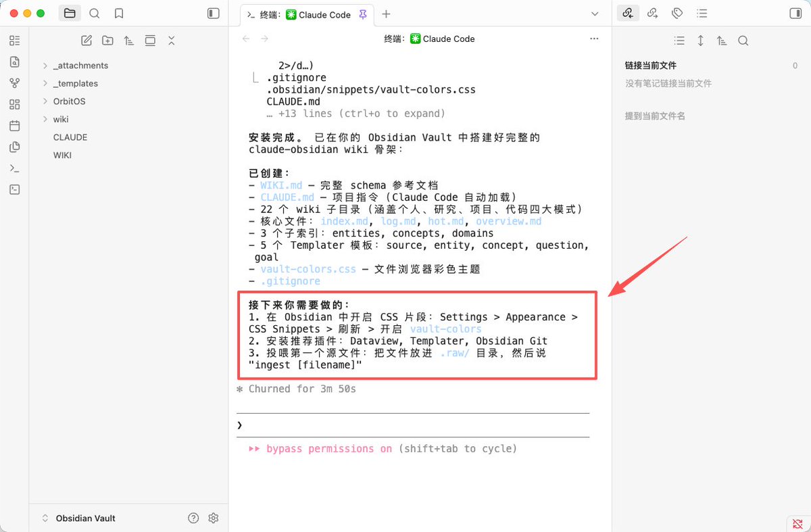The image size is (811, 532).
Task: Open the terminal prompt ribbon icon
Action: click(15, 168)
